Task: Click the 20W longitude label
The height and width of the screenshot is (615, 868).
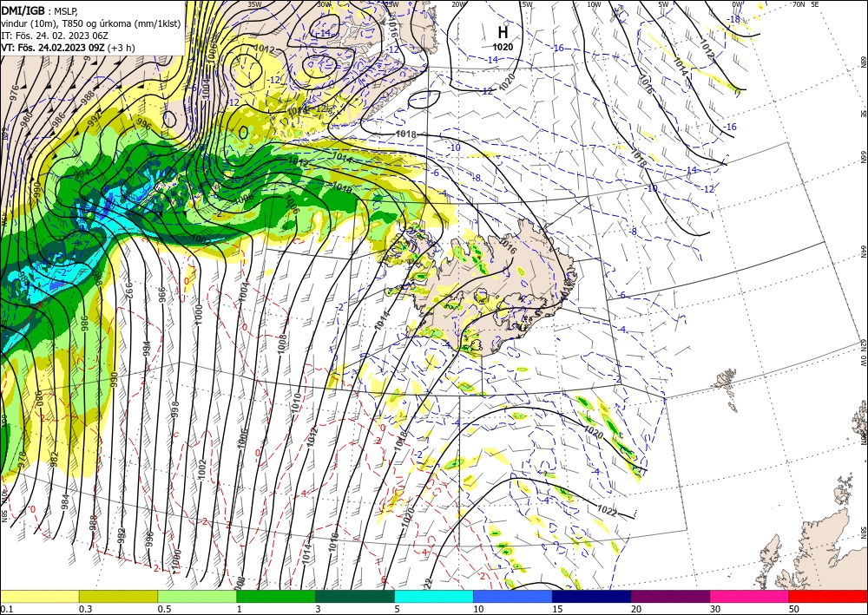Action: tap(458, 4)
